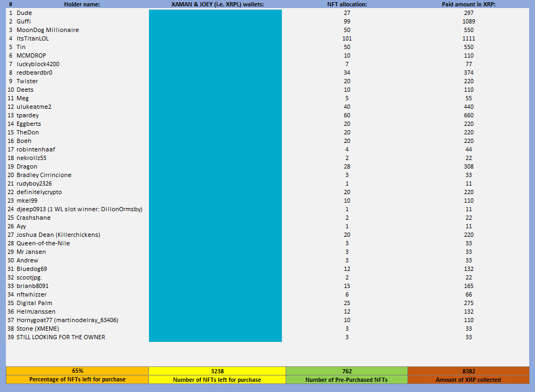The image size is (535, 392).
Task: Select the cell 'Joshua Dean (Killerchickens)'
Action: click(x=58, y=235)
